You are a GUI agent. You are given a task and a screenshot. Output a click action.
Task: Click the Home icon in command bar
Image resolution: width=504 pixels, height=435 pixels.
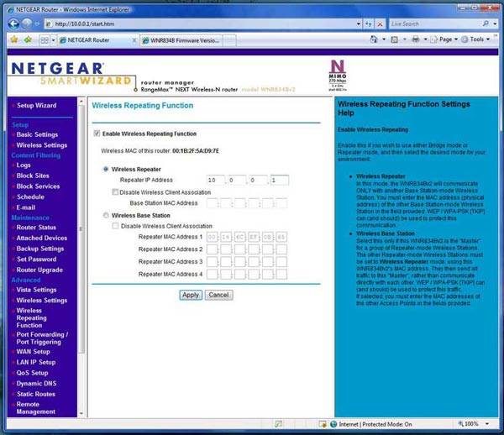(x=374, y=39)
